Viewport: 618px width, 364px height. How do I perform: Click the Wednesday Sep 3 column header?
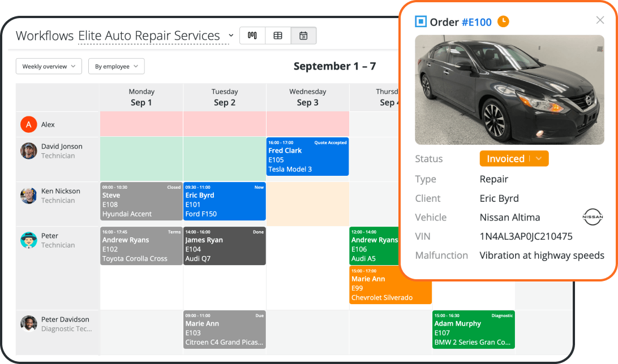[x=308, y=97]
